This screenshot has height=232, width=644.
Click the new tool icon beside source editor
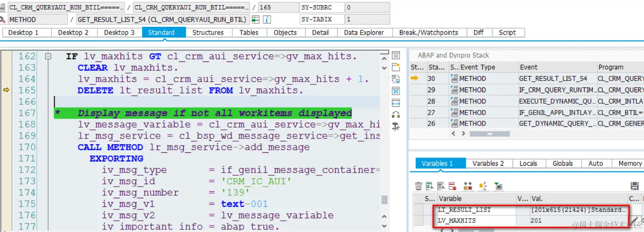[395, 67]
